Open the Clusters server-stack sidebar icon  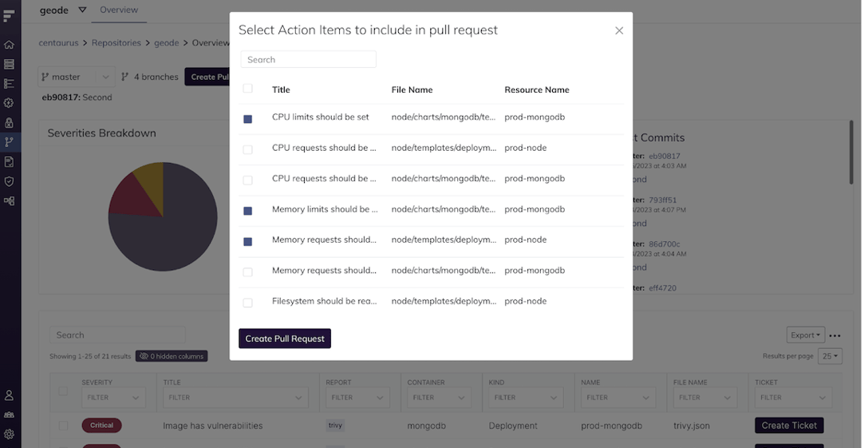[x=9, y=65]
